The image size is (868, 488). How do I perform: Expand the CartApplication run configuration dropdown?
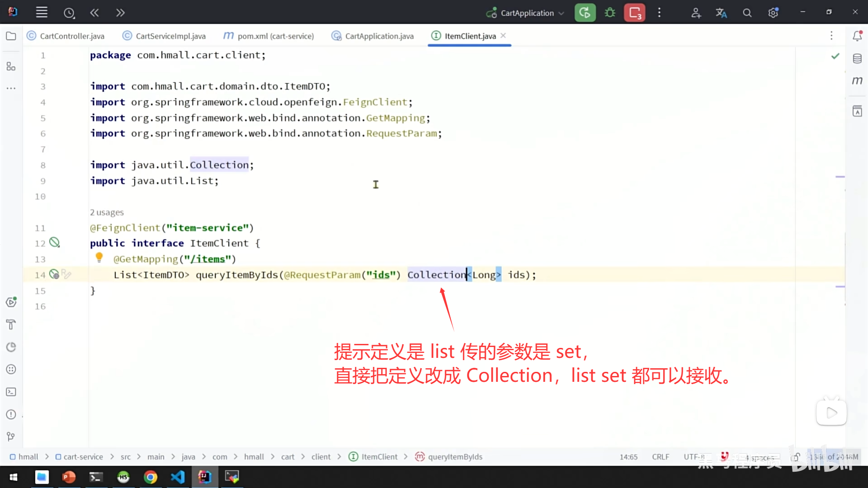pos(561,13)
